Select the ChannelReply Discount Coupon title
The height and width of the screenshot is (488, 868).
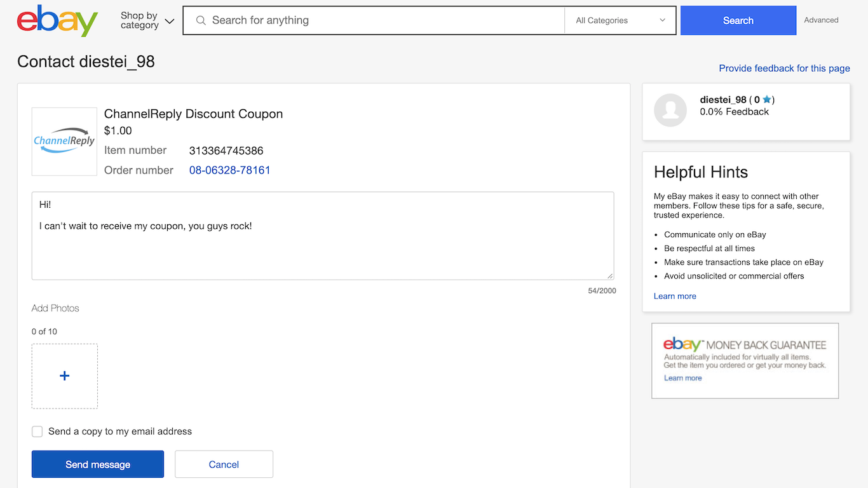pyautogui.click(x=193, y=114)
